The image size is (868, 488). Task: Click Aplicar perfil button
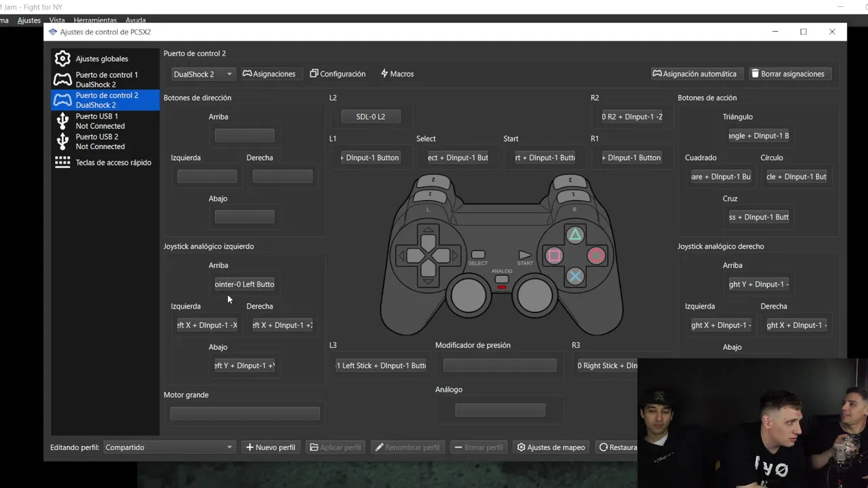click(336, 447)
